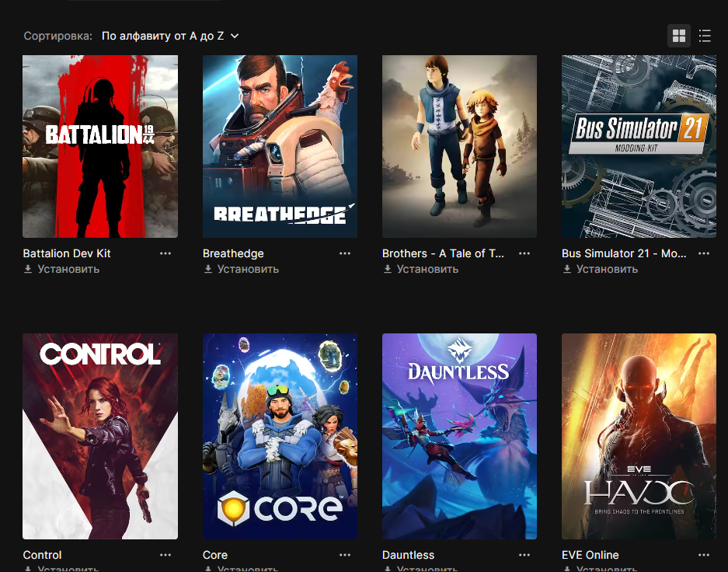This screenshot has width=728, height=572.
Task: Select the 'Breathedge' title text
Action: (x=233, y=253)
